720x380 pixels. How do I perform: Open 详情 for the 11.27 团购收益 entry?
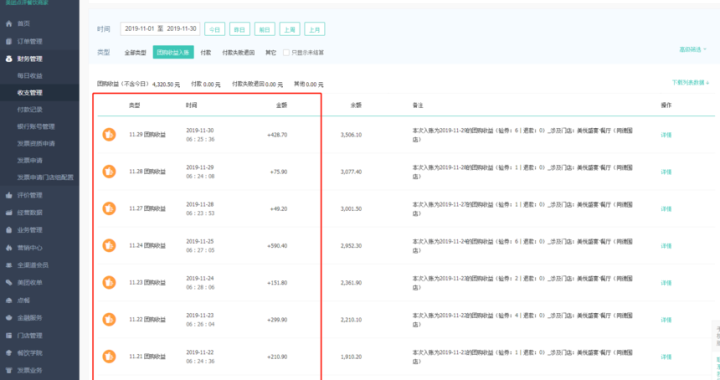[x=666, y=209]
